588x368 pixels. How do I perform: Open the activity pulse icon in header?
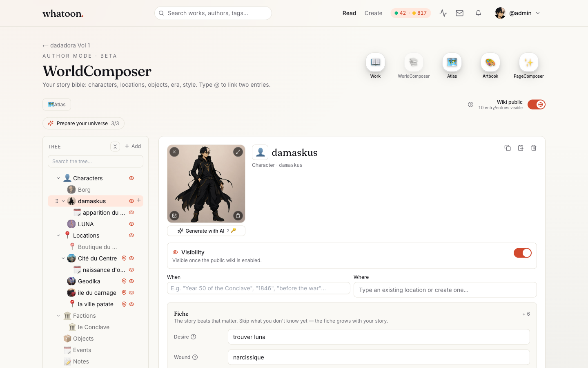coord(443,13)
